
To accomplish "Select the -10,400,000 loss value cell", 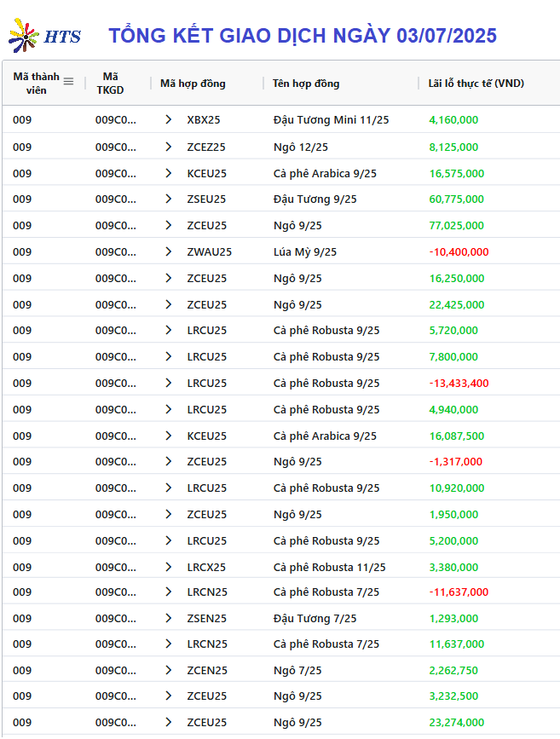I will [459, 251].
